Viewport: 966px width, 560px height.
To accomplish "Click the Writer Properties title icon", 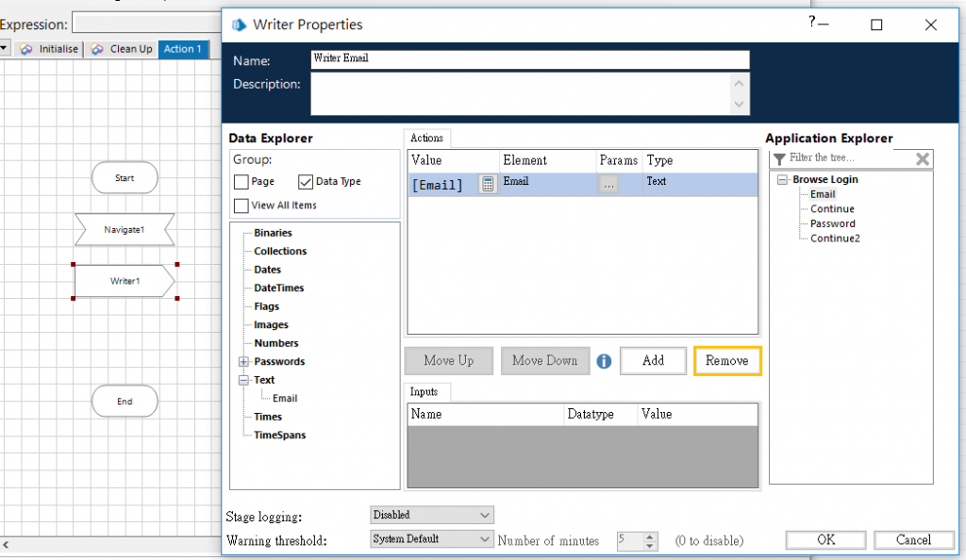I will coord(239,25).
